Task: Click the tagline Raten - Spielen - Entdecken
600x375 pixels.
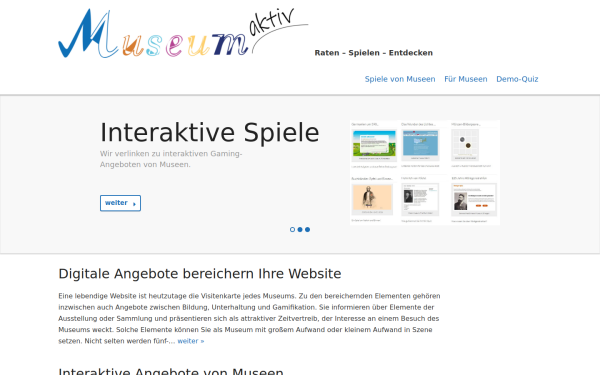Action: click(373, 53)
